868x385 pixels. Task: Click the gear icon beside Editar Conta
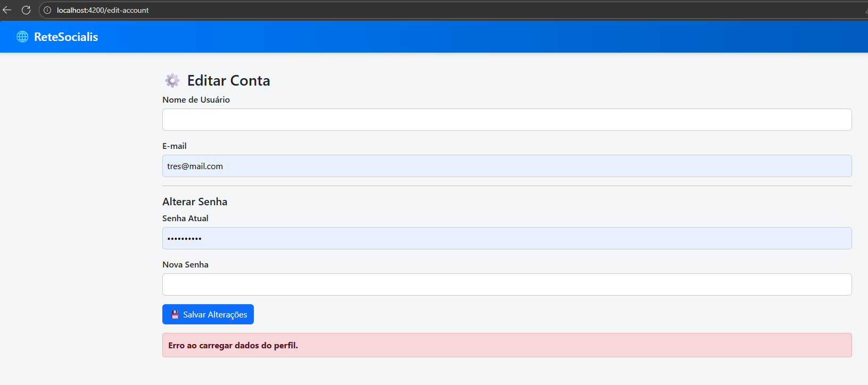[172, 80]
